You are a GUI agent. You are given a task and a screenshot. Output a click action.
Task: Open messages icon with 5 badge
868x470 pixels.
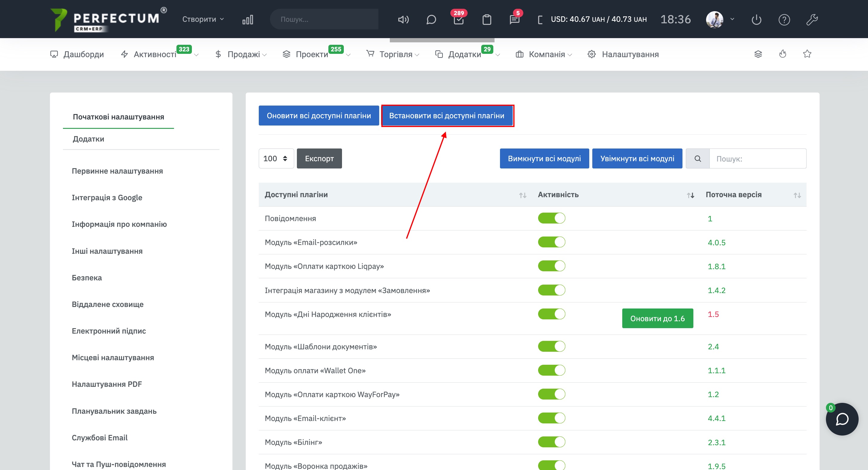point(514,20)
